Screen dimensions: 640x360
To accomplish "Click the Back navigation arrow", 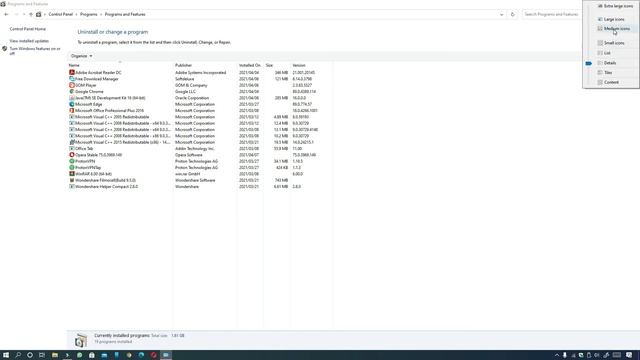I will 6,14.
